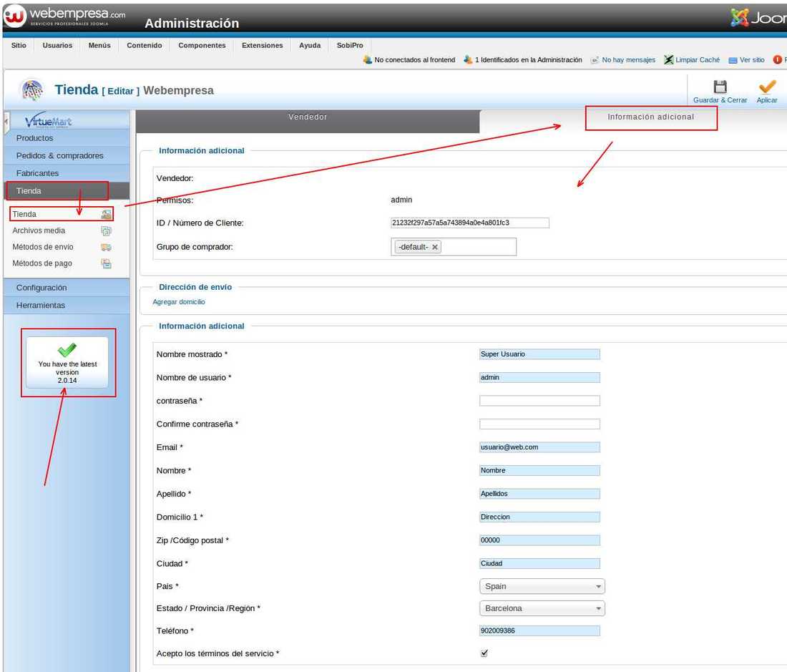The width and height of the screenshot is (787, 672).
Task: Click the webempresa logo icon
Action: pyautogui.click(x=14, y=16)
